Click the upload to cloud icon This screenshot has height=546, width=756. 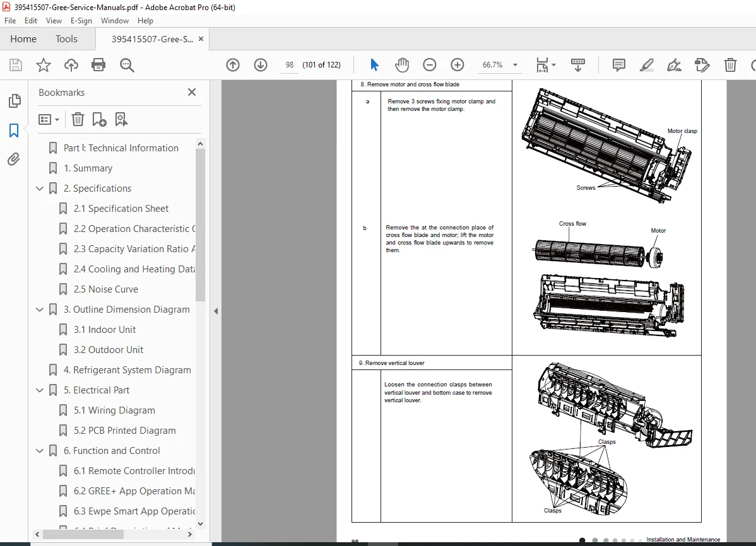[71, 65]
